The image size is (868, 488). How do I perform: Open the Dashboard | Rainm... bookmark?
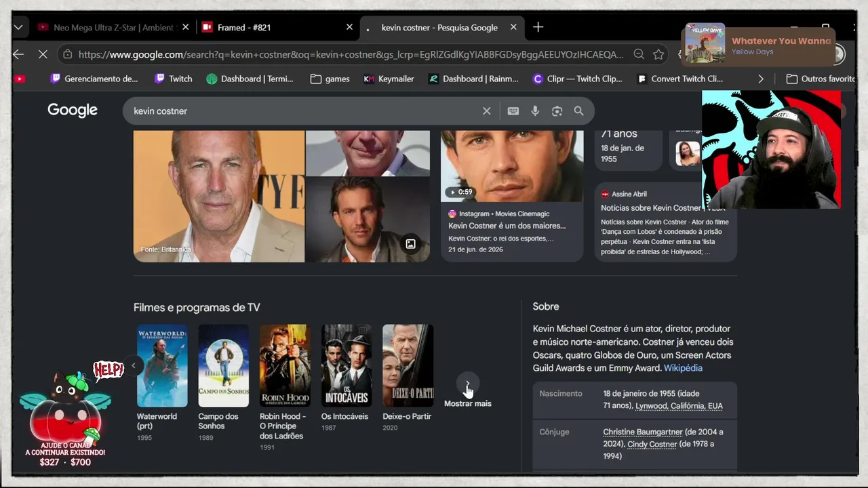pyautogui.click(x=473, y=79)
